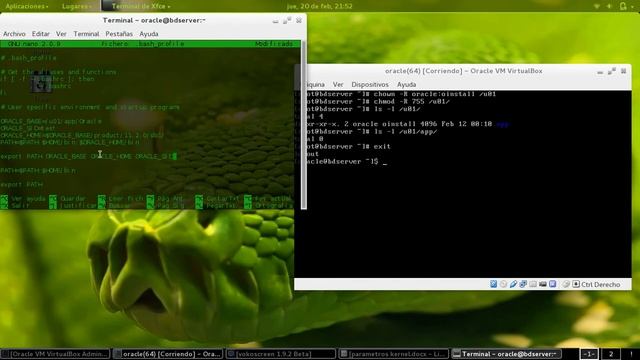The width and height of the screenshot is (640, 360).
Task: Click the shared folders icon in VirtualBox status bar
Action: point(533,284)
